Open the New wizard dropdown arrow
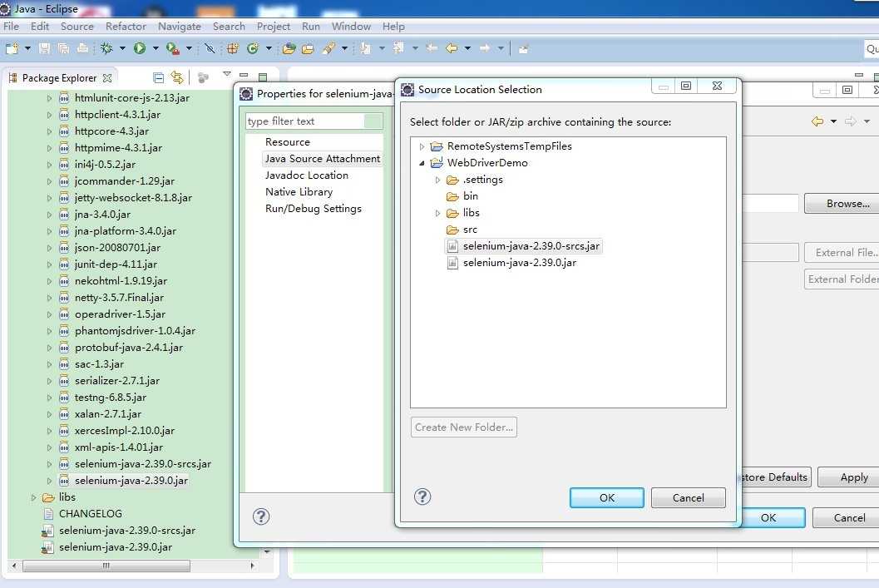This screenshot has height=588, width=879. click(27, 49)
